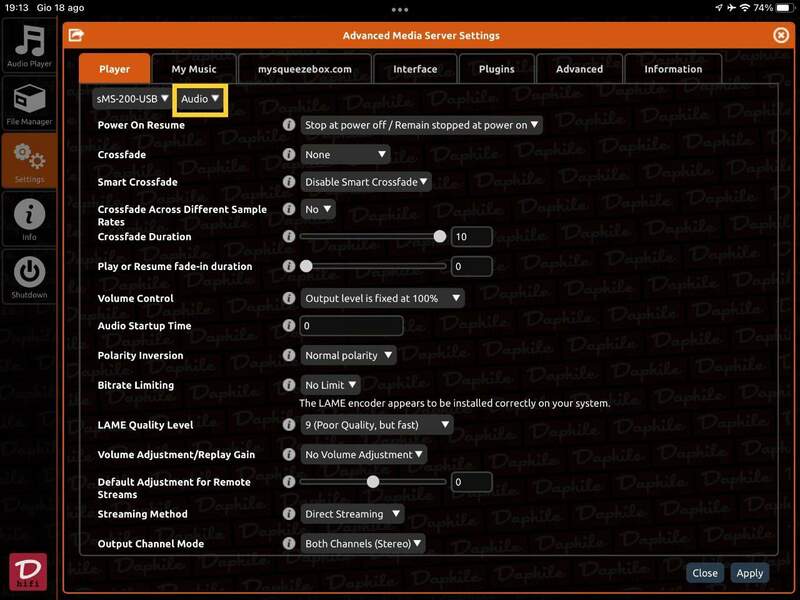Viewport: 800px width, 600px height.
Task: Click the info icon beside Polarity Inversion
Action: [x=289, y=355]
